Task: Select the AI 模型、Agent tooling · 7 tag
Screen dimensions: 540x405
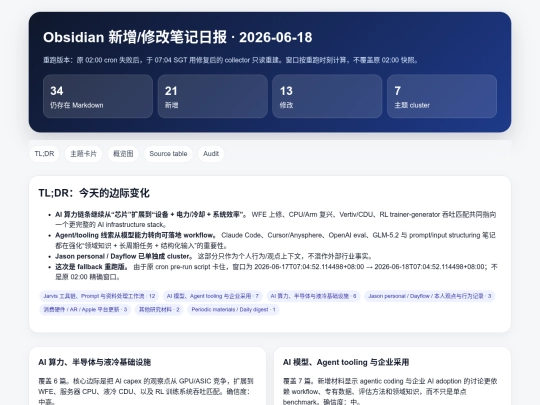Action: coord(212,296)
